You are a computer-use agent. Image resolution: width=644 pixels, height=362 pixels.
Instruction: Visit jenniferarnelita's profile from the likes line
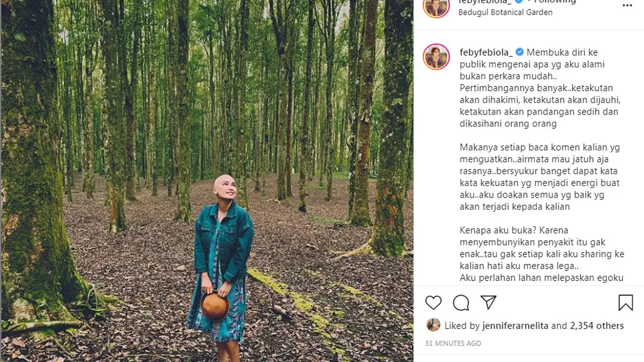coord(515,325)
